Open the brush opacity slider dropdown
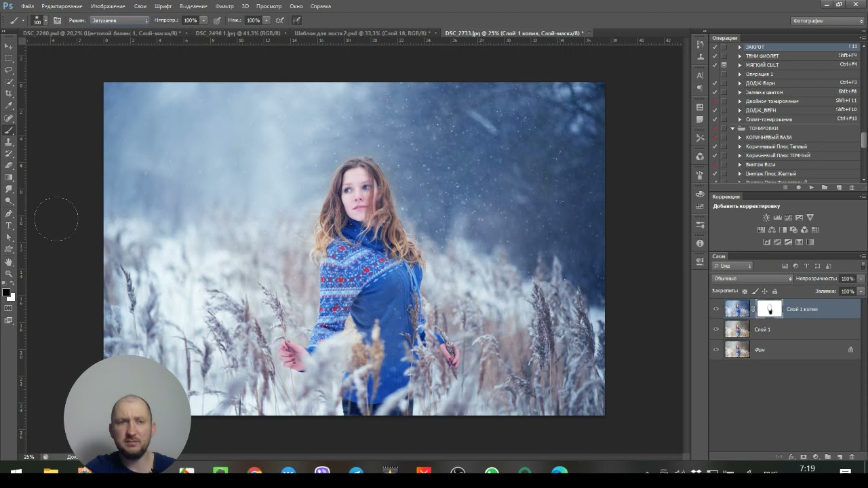The image size is (868, 488). click(x=203, y=20)
